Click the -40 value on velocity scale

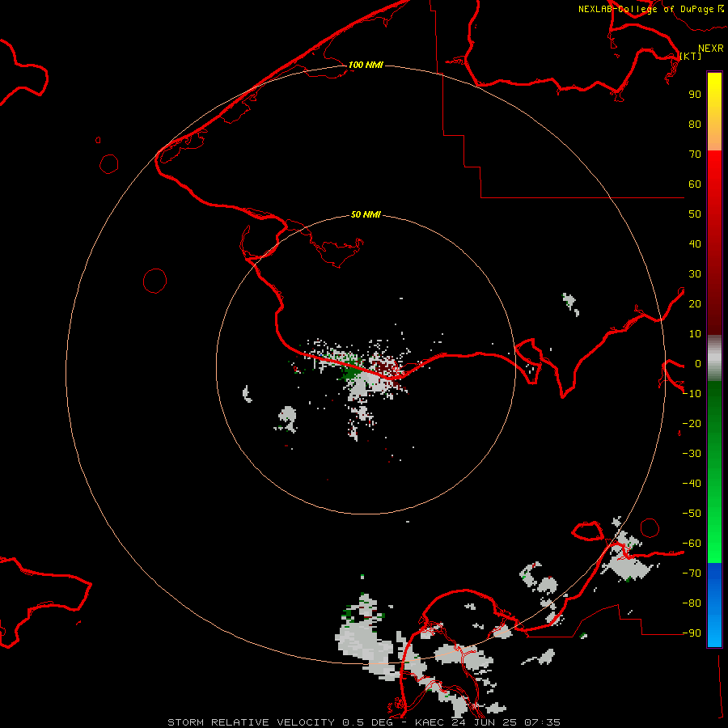click(692, 484)
